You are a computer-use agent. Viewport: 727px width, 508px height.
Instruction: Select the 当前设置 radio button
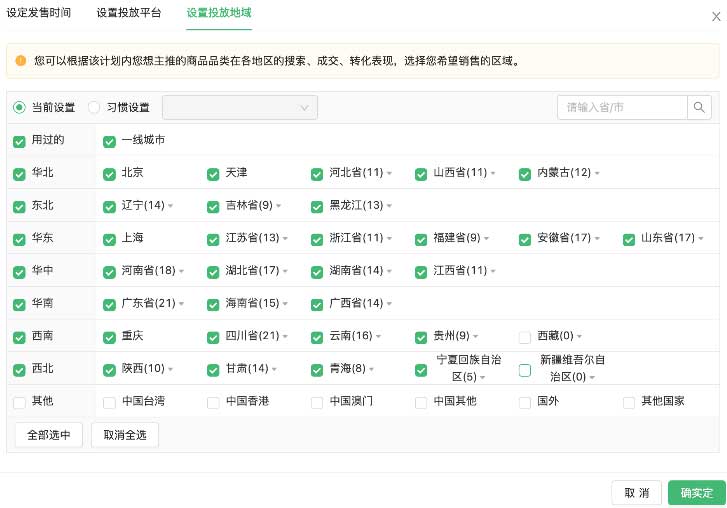[19, 108]
